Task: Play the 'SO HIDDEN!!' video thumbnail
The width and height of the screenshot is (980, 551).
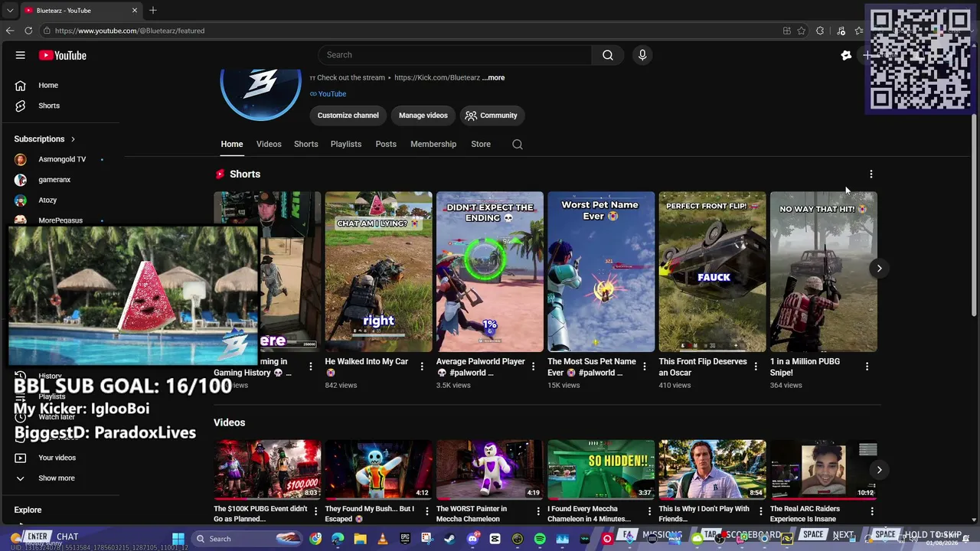Action: coord(601,469)
